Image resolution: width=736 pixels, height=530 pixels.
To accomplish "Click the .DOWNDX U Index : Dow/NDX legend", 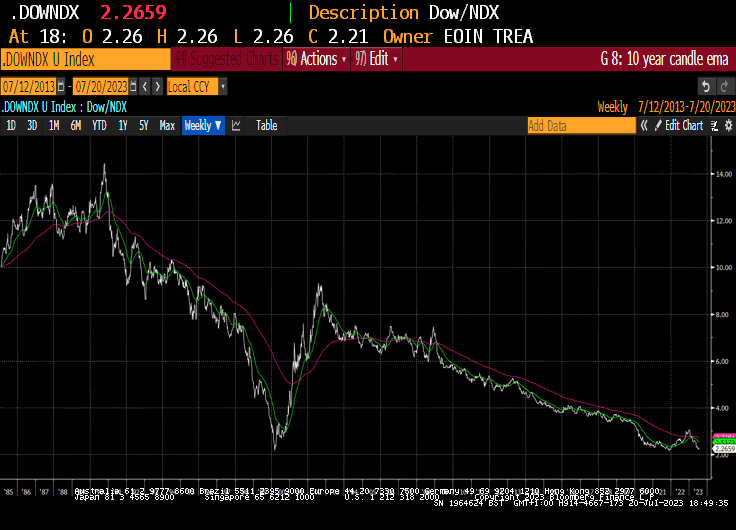I will click(x=64, y=107).
